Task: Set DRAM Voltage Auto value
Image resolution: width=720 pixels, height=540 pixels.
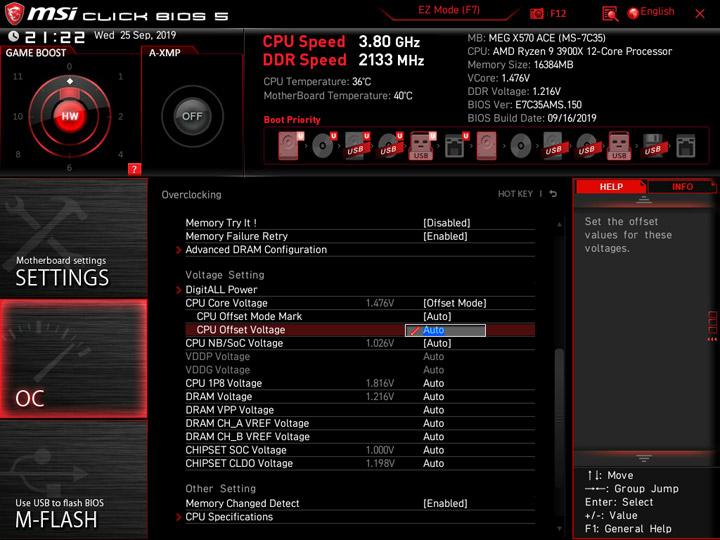Action: [x=433, y=396]
